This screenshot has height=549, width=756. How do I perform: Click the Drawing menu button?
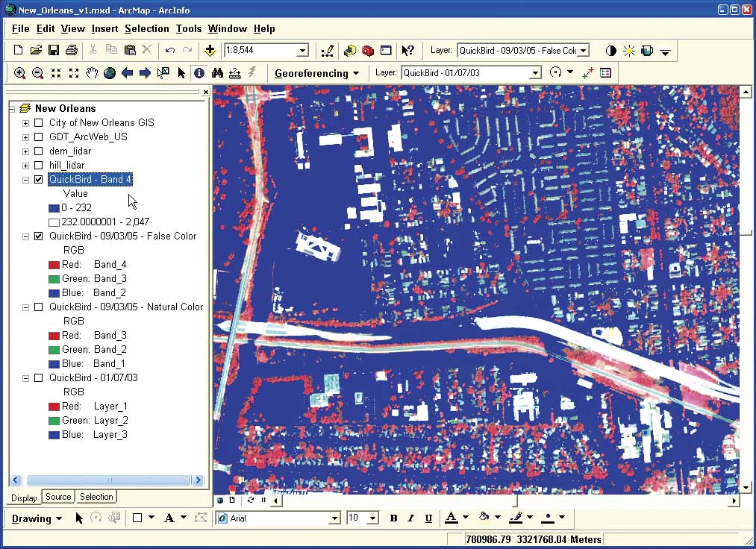coord(37,518)
